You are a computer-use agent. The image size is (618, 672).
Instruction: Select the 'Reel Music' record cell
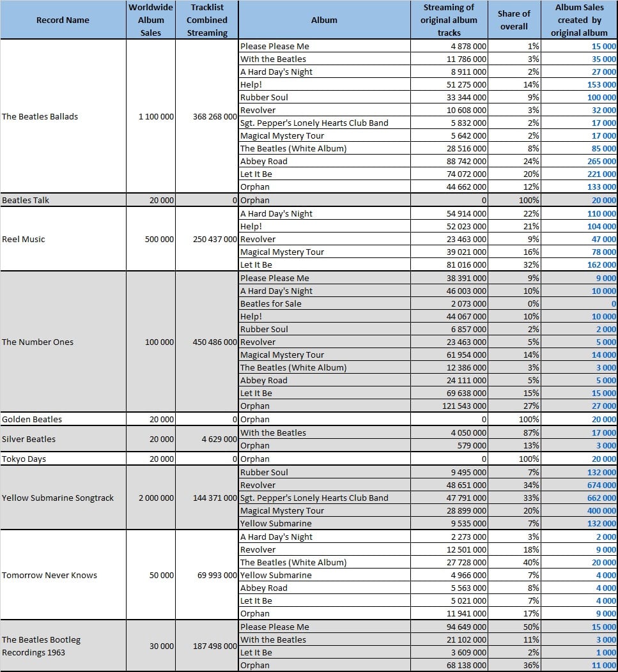tap(63, 239)
